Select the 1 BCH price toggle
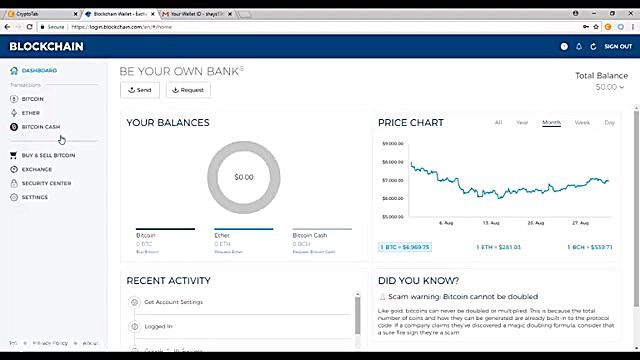Screen dimensions: 640x360 (590, 247)
